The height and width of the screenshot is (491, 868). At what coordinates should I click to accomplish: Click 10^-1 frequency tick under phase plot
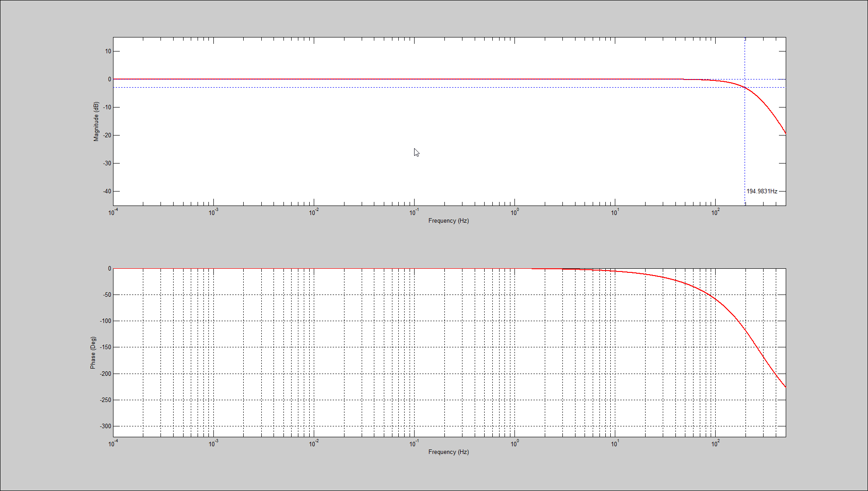(415, 443)
